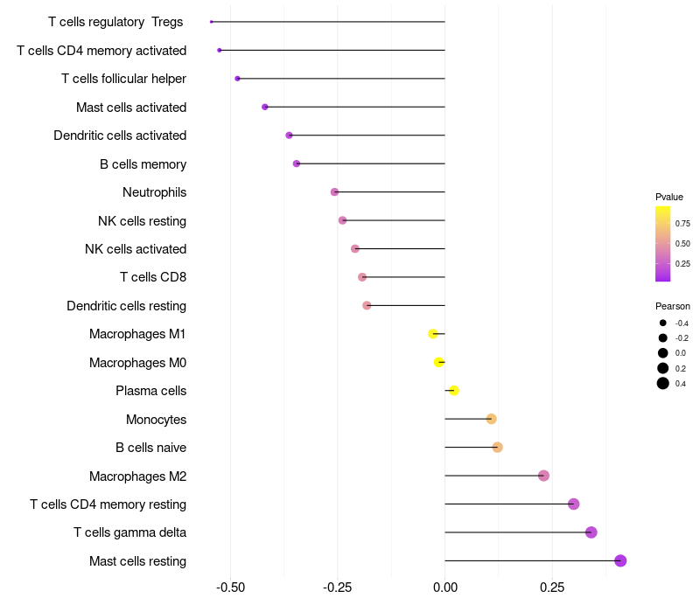The width and height of the screenshot is (700, 612).
Task: Click the T cells CD8 label
Action: (153, 277)
